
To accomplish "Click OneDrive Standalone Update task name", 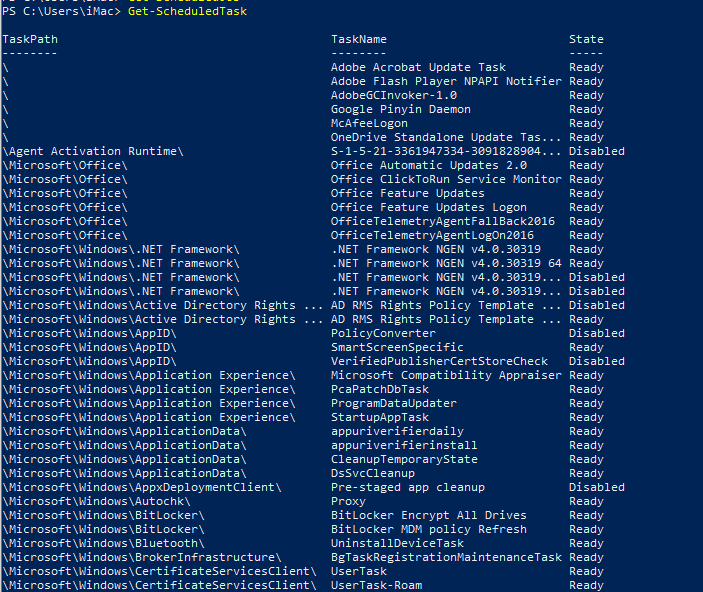I will [x=446, y=137].
